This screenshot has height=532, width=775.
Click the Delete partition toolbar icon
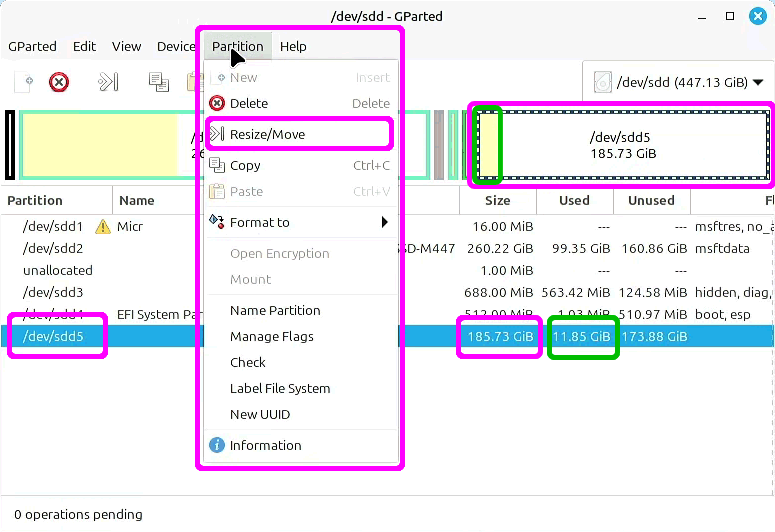coord(59,82)
